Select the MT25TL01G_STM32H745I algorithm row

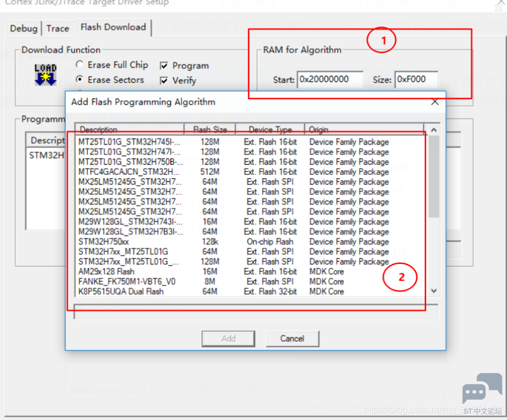[x=250, y=142]
